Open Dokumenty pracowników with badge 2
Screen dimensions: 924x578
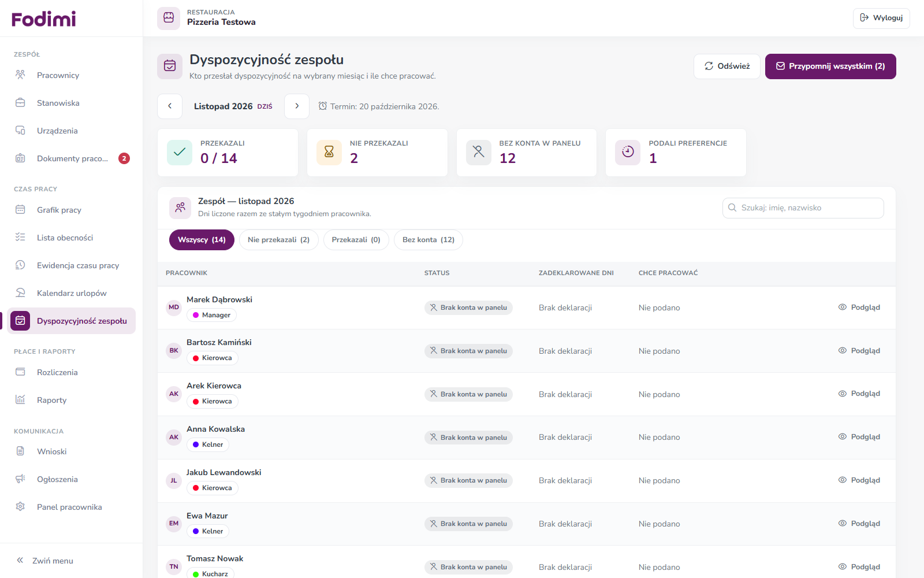(72, 158)
